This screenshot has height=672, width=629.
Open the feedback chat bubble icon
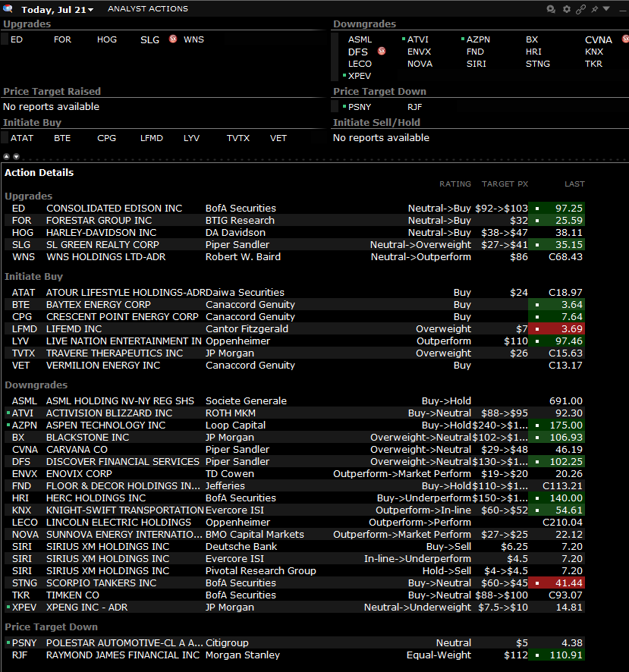(x=551, y=8)
